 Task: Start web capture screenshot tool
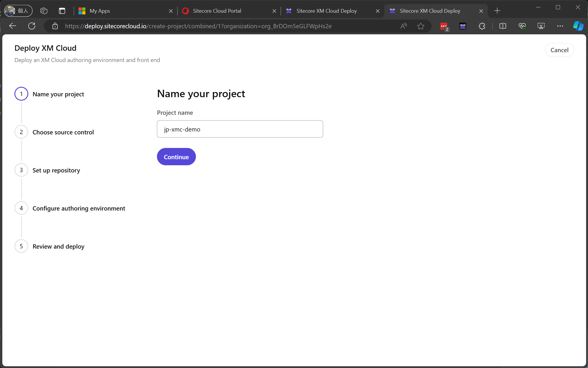pos(541,26)
